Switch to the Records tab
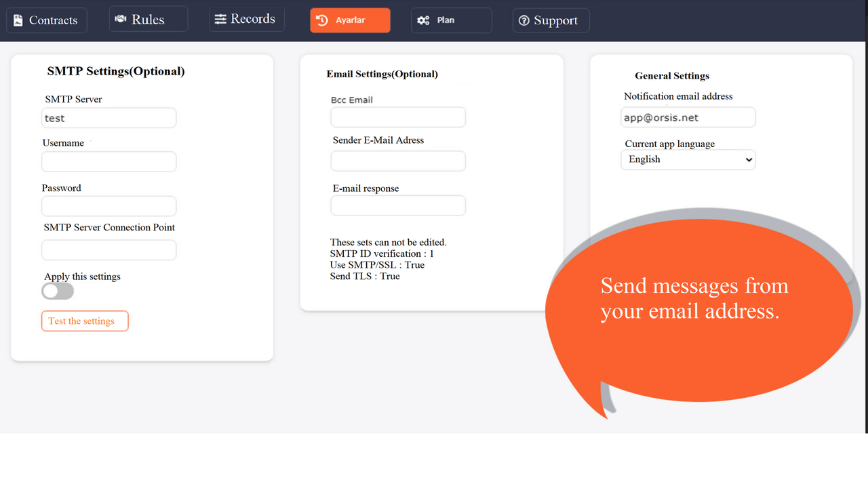Image resolution: width=868 pixels, height=488 pixels. [x=247, y=19]
